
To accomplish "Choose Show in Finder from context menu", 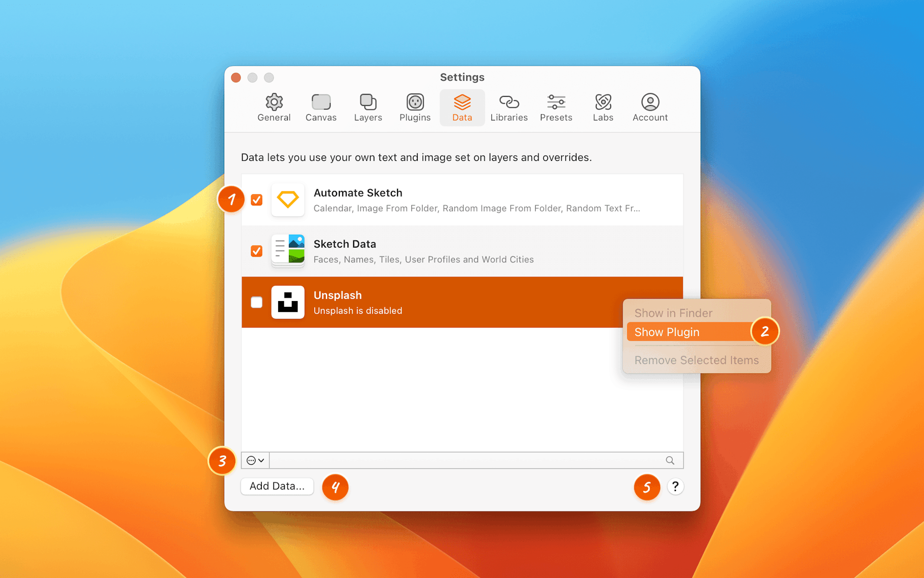I will pos(696,313).
